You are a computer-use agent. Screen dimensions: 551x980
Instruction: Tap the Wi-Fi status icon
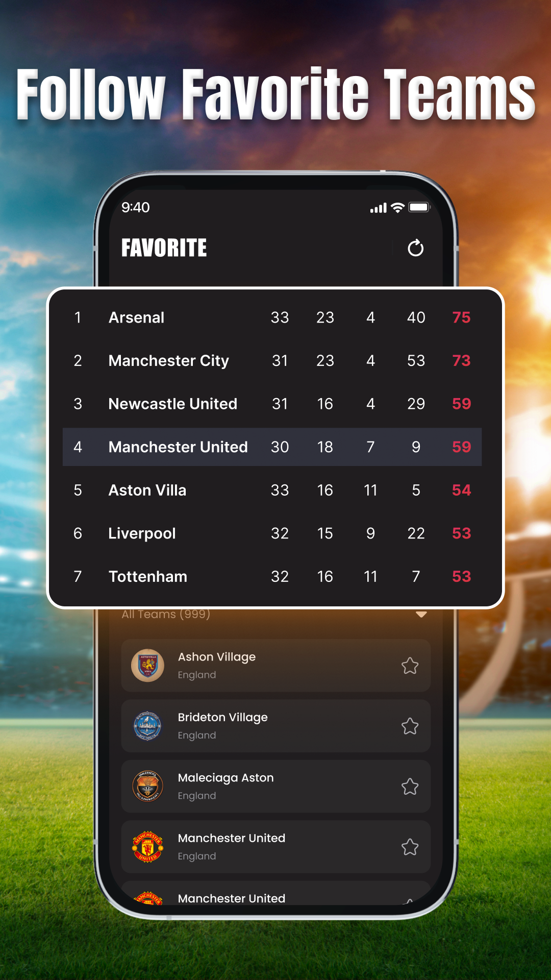[397, 208]
